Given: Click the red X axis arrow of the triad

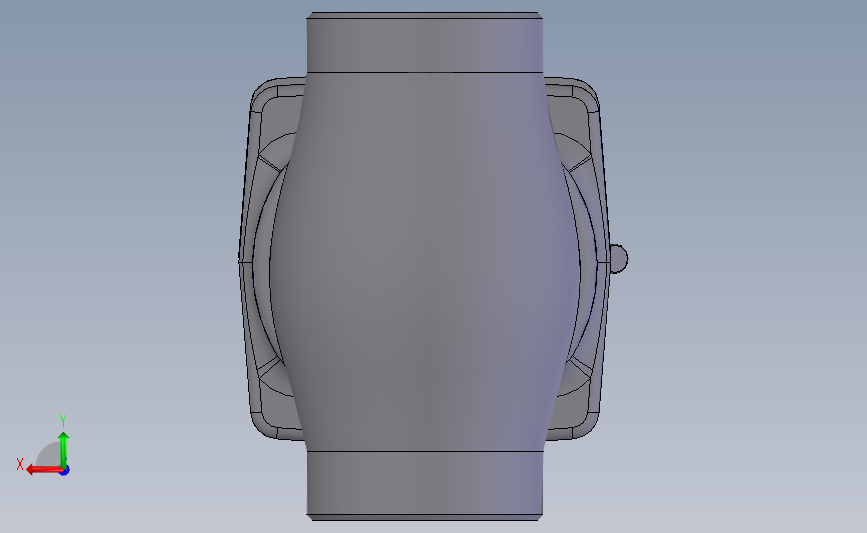Looking at the screenshot, I should tap(44, 470).
